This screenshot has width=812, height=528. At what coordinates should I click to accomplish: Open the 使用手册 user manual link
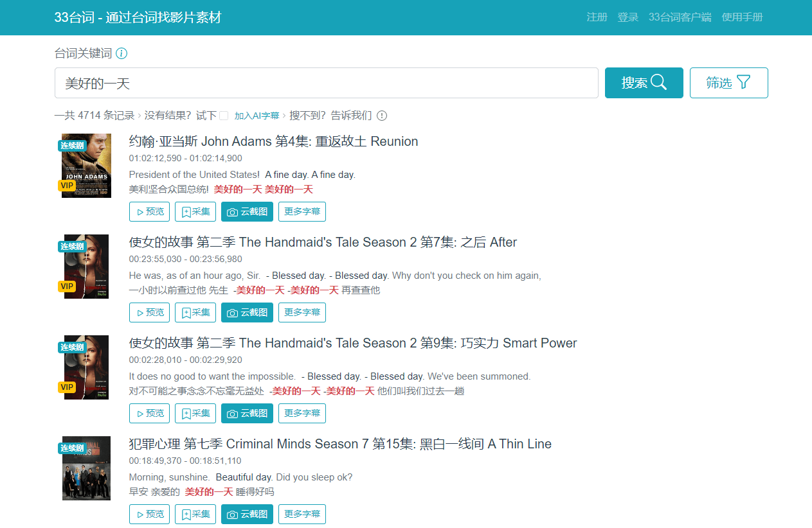click(742, 17)
